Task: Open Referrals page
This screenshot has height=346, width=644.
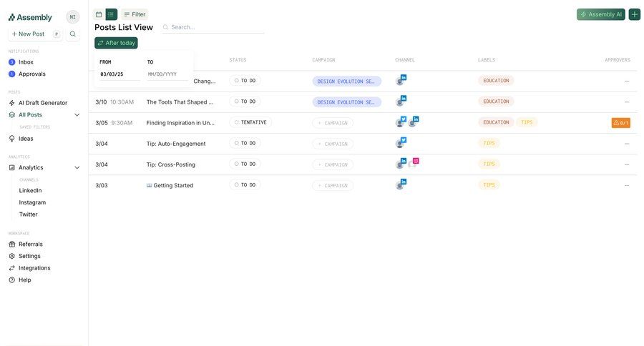Action: coord(30,244)
